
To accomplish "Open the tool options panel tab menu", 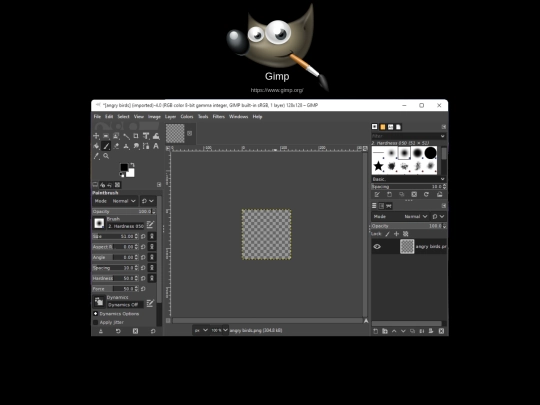I will click(159, 185).
